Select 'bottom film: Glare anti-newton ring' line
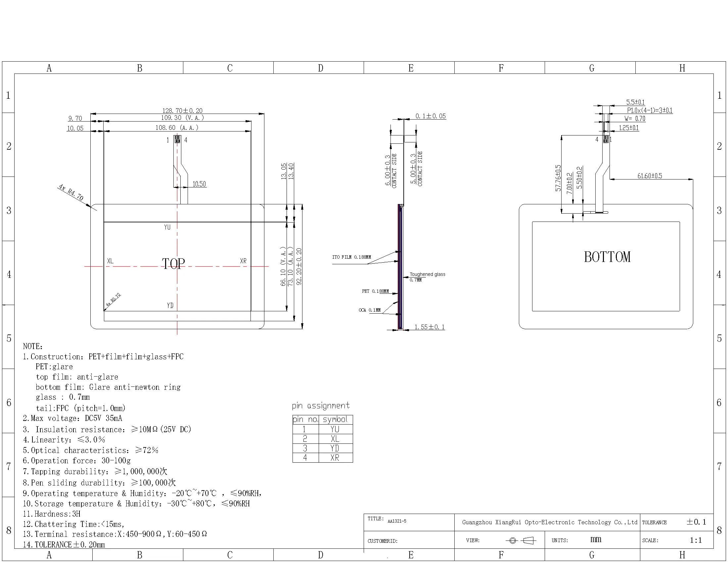728x563 pixels. pyautogui.click(x=108, y=387)
